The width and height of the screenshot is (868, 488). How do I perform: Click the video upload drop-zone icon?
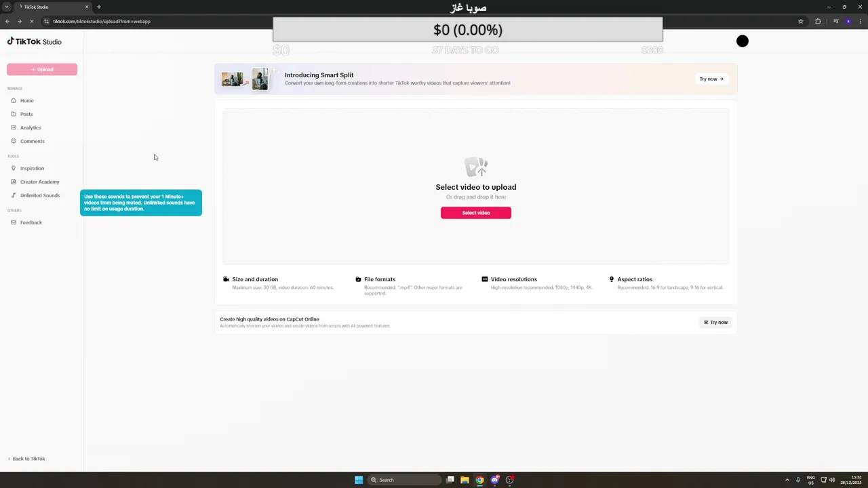(x=476, y=167)
